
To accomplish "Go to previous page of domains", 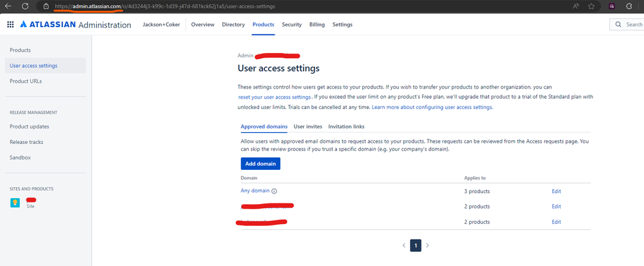I will point(404,245).
